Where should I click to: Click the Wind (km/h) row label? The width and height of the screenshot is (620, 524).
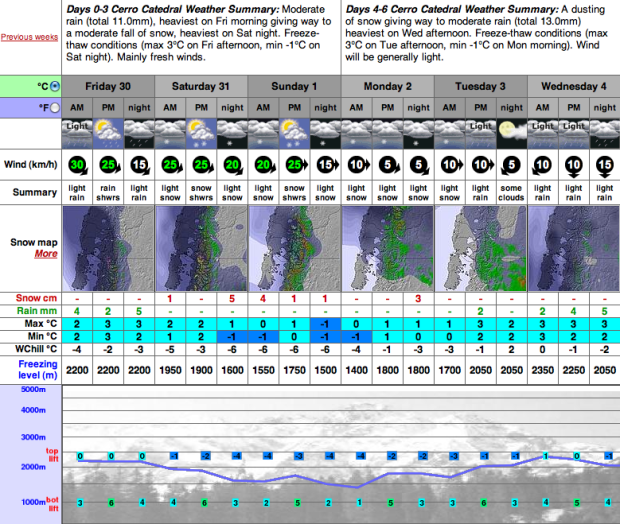pyautogui.click(x=31, y=165)
